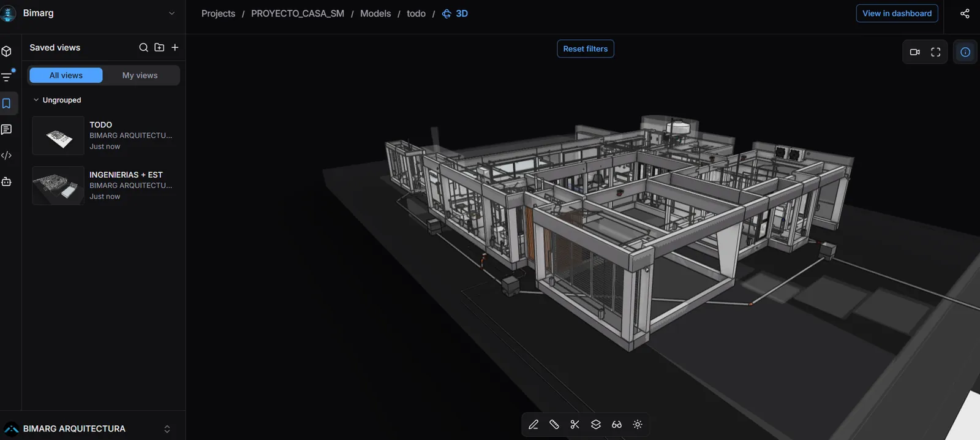
Task: Click the Bimarg workspace avatar icon
Action: (x=8, y=13)
